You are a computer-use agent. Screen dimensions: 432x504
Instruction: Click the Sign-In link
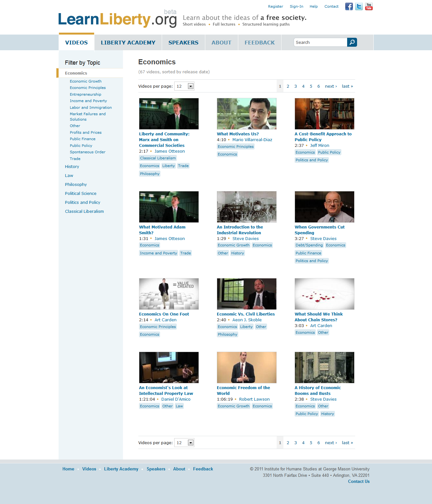coord(297,6)
